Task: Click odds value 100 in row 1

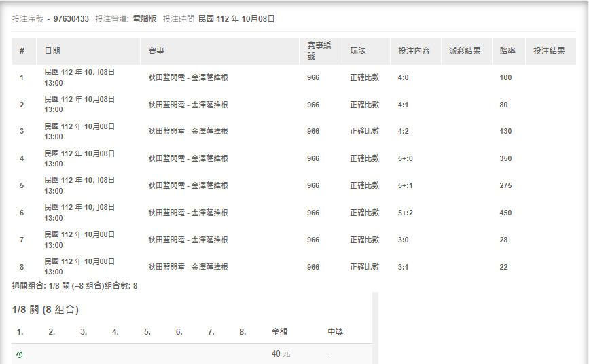Action: [x=505, y=78]
